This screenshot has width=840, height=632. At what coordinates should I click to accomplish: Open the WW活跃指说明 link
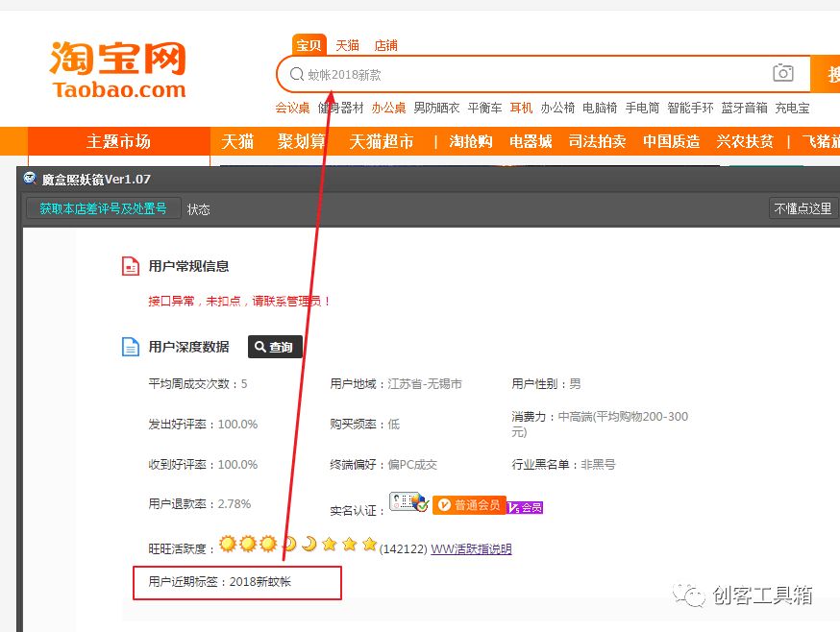tap(472, 549)
